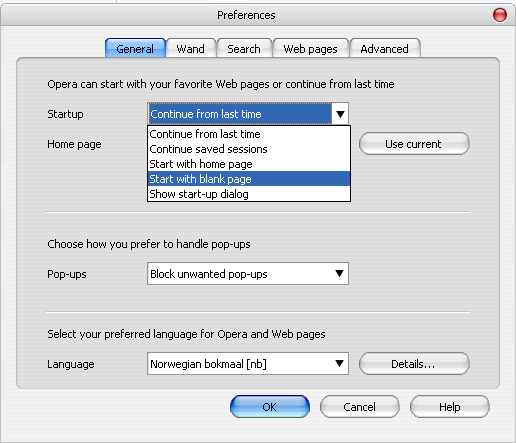
Task: Open the 'Norwegian bokmaal [nb]' language selector
Action: click(x=248, y=363)
